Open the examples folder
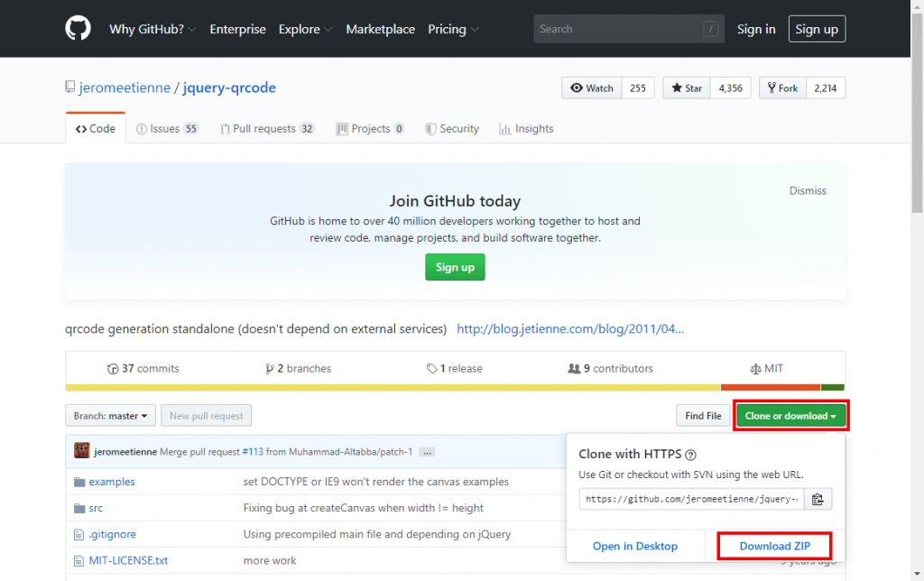924x581 pixels. pyautogui.click(x=111, y=482)
